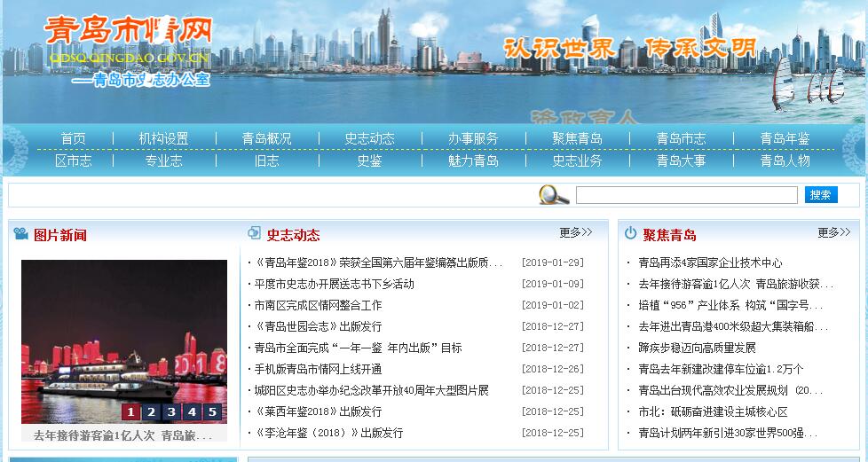Click the 认识世界 传承文明 banner slogan

(x=629, y=48)
